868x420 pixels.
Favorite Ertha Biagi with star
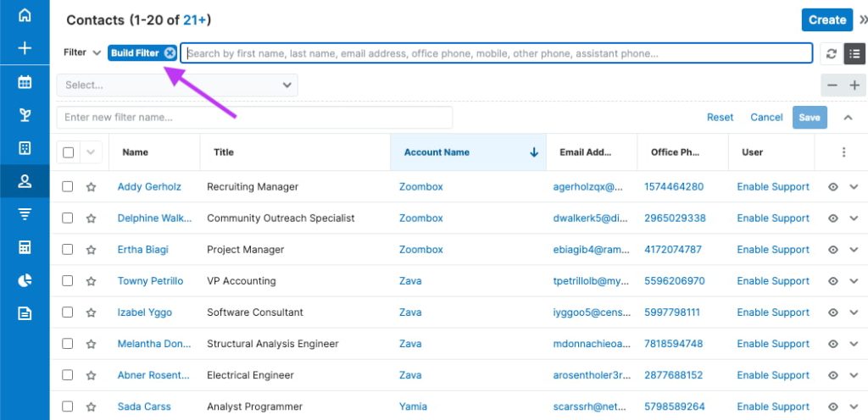click(x=92, y=250)
